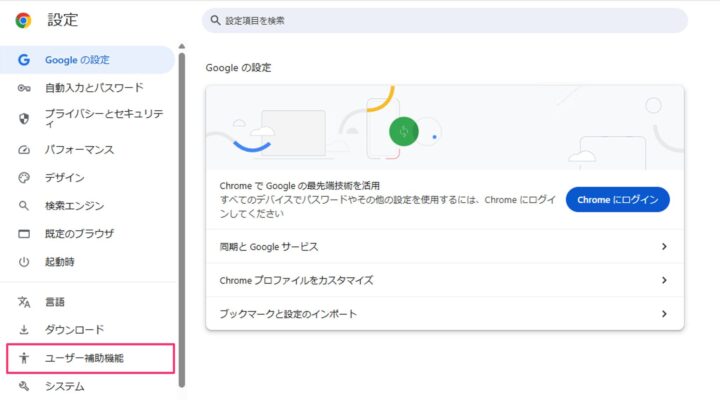Select デザイン in sidebar
720x400 pixels.
[87, 178]
